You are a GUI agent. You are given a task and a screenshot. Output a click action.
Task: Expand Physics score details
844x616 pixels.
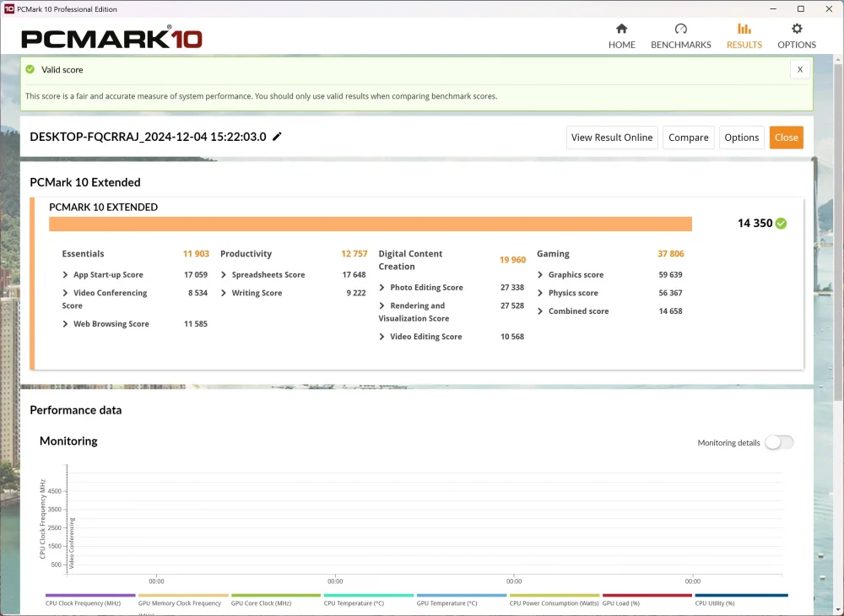540,293
